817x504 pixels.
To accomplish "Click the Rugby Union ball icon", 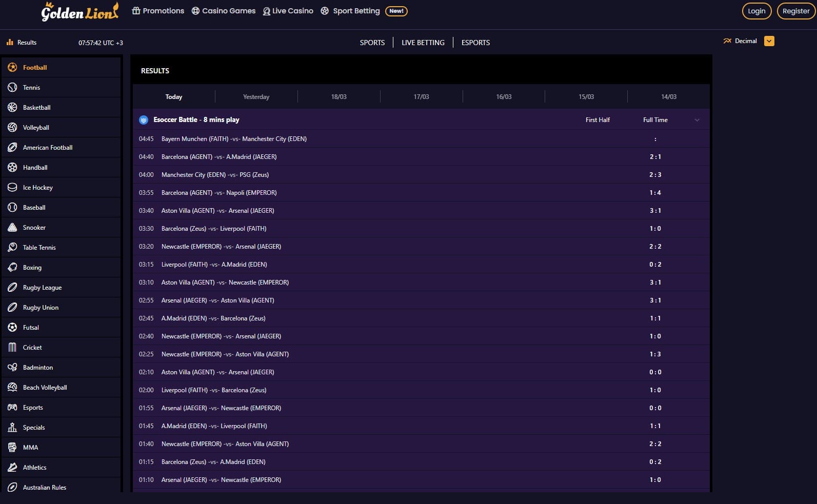I will [x=12, y=307].
